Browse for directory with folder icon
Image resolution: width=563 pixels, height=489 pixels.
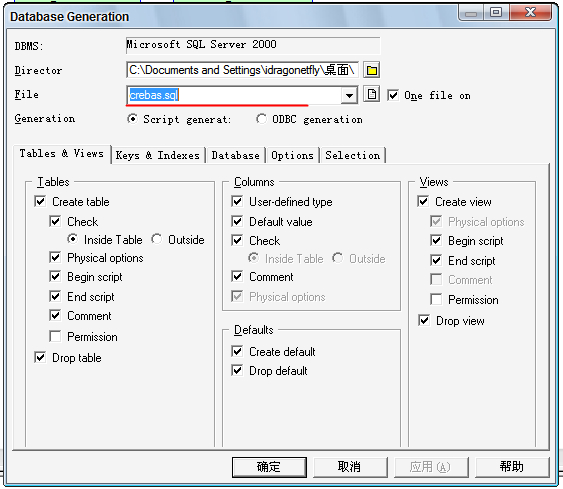372,70
